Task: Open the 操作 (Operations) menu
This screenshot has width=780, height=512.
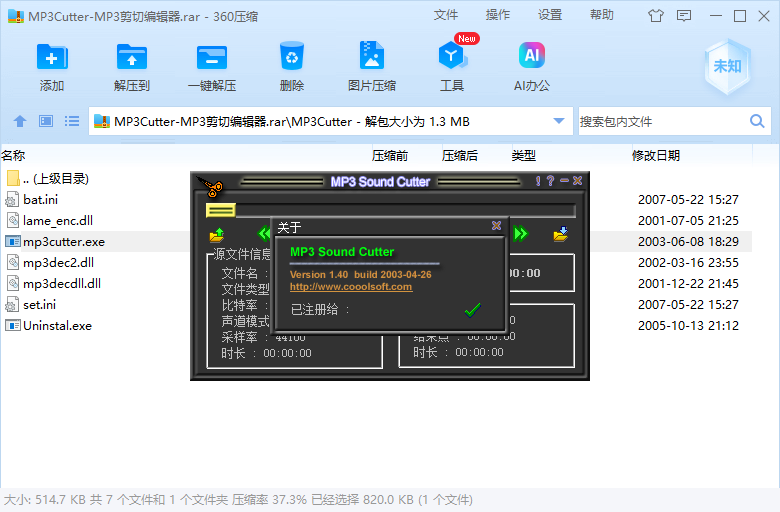Action: pyautogui.click(x=497, y=15)
